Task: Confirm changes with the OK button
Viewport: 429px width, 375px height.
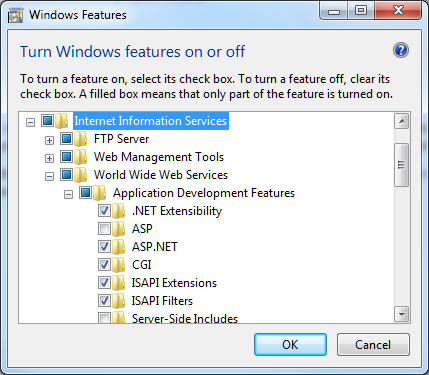Action: (290, 345)
